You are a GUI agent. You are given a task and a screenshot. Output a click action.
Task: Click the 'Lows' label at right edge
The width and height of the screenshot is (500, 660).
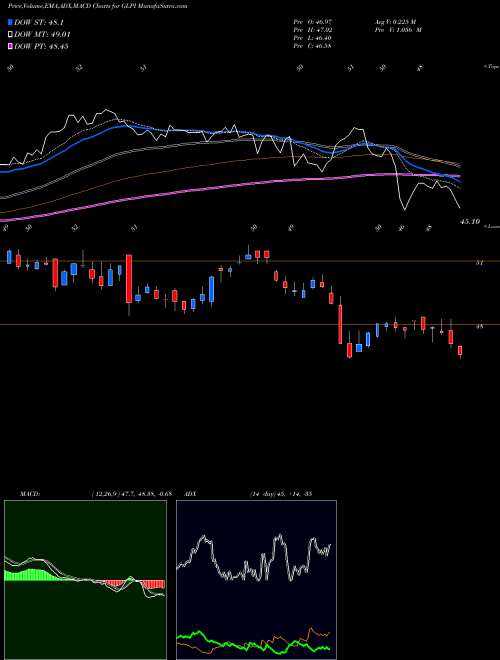point(491,226)
